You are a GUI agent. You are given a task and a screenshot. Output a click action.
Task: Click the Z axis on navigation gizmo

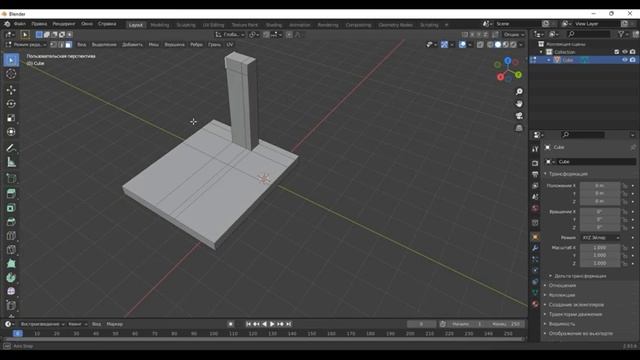click(508, 61)
